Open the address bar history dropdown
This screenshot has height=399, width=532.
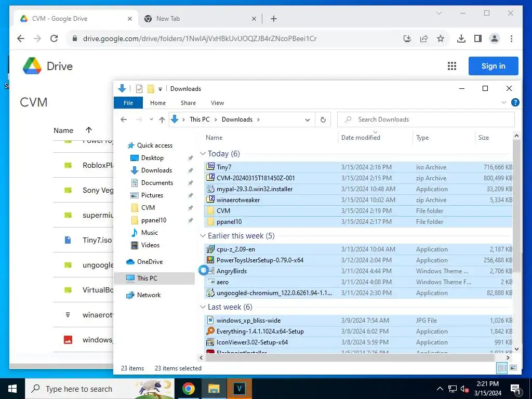[308, 120]
